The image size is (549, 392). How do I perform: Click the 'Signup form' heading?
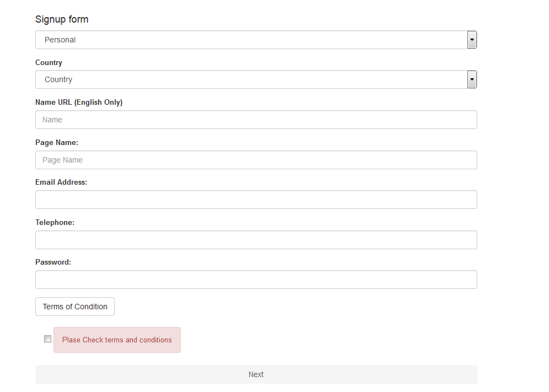click(62, 19)
